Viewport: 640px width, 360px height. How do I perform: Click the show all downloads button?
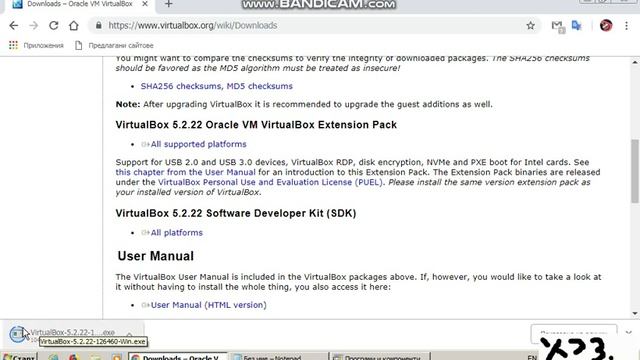pyautogui.click(x=573, y=334)
